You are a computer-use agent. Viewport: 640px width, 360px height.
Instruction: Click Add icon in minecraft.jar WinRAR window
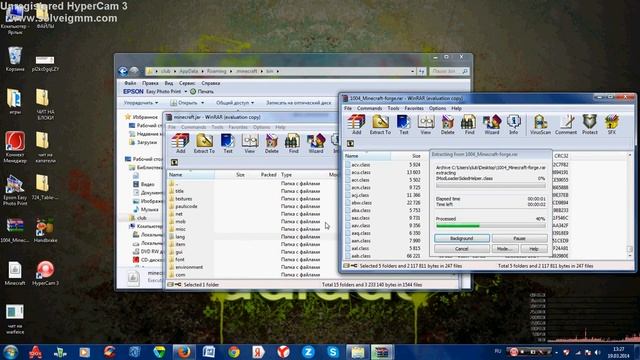click(x=180, y=143)
